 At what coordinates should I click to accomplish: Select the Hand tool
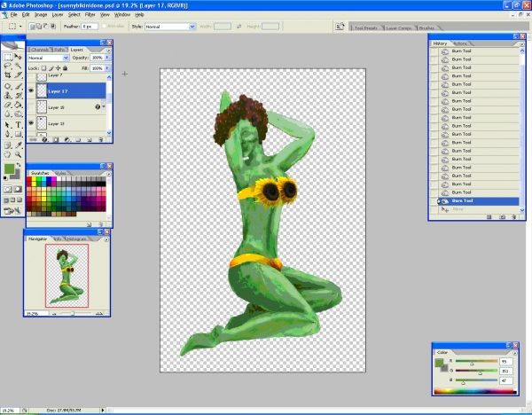(8, 154)
